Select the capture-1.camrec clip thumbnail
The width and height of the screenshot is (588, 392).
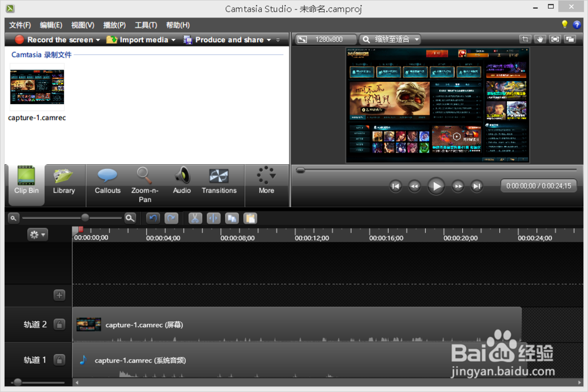click(37, 87)
